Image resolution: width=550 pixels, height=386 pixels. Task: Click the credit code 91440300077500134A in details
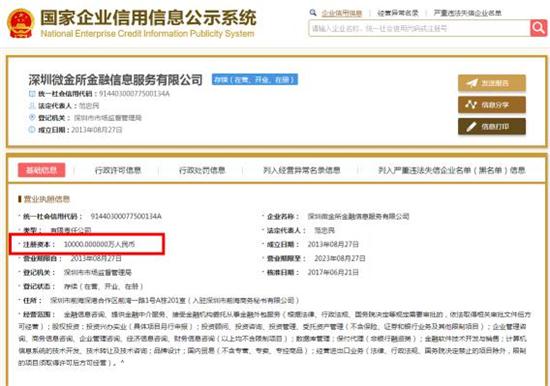[126, 216]
